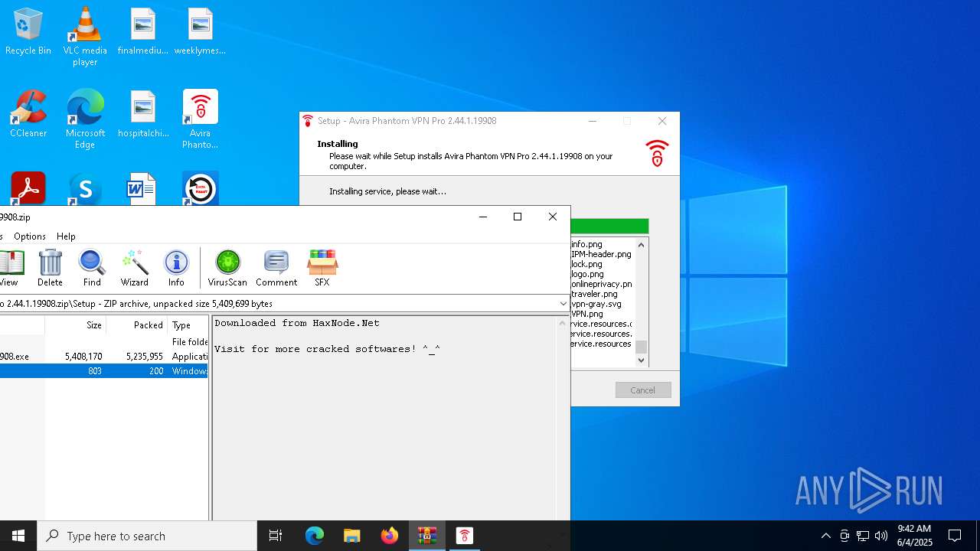Switch to Avira setup on the taskbar
Viewport: 980px width, 551px height.
click(x=465, y=536)
